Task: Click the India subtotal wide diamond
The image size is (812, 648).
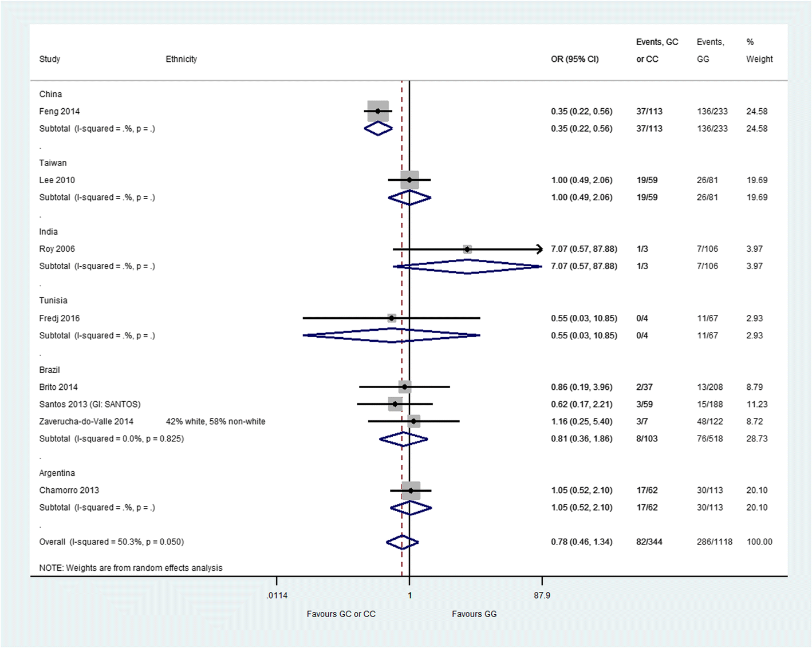Action: [x=467, y=266]
